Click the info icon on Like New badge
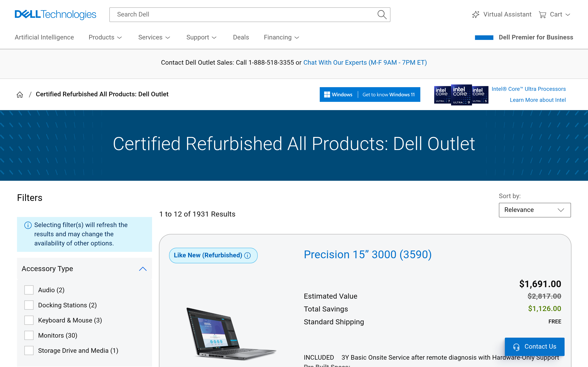The width and height of the screenshot is (588, 367). 247,255
